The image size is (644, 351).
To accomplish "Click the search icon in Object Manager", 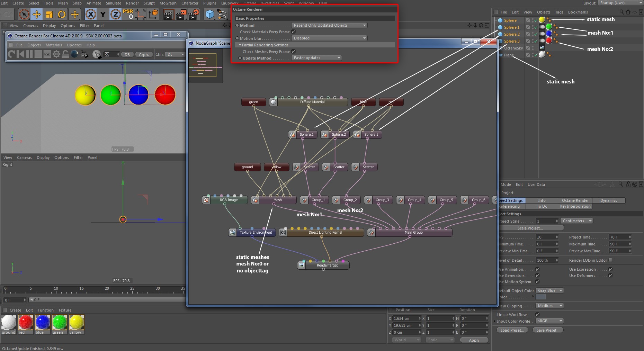I will point(621,12).
